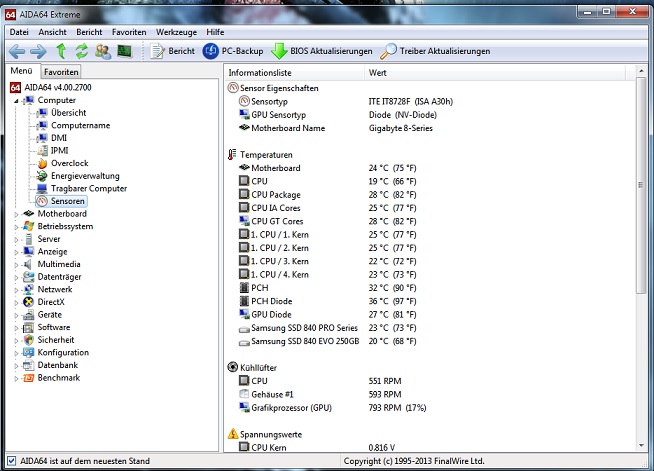Expand the Motherboard tree node
Viewport: 654px width, 471px height.
[x=15, y=214]
